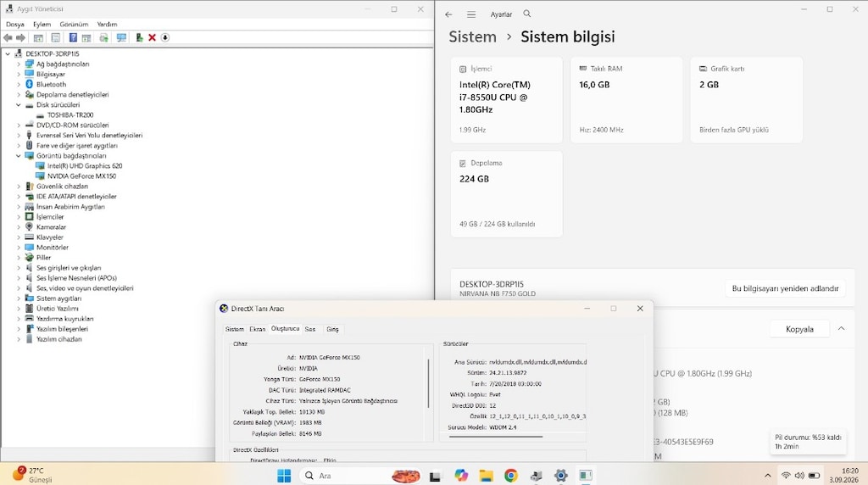Collapse the Görüntü bağdaştırıcıları category
The height and width of the screenshot is (485, 868).
coord(19,155)
